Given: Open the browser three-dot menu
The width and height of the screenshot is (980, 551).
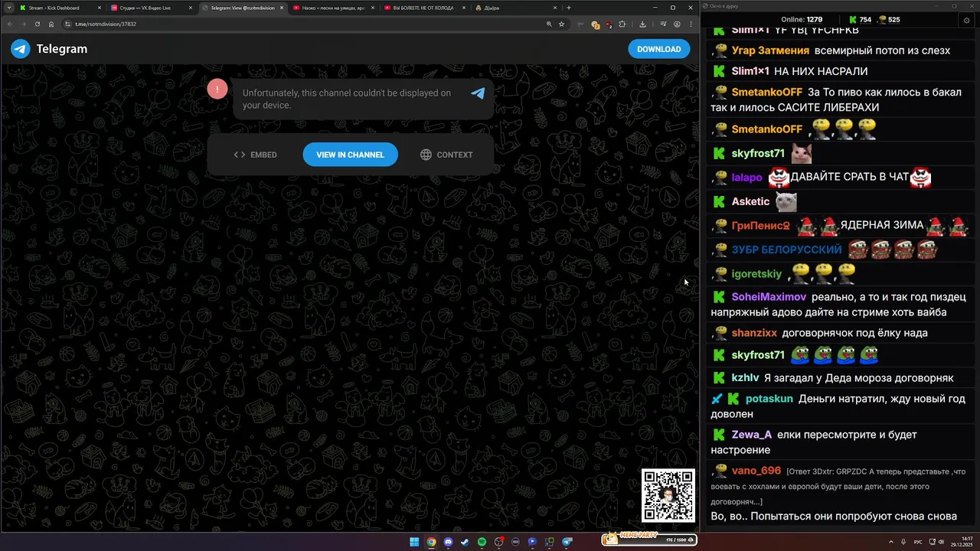Looking at the screenshot, I should click(690, 24).
